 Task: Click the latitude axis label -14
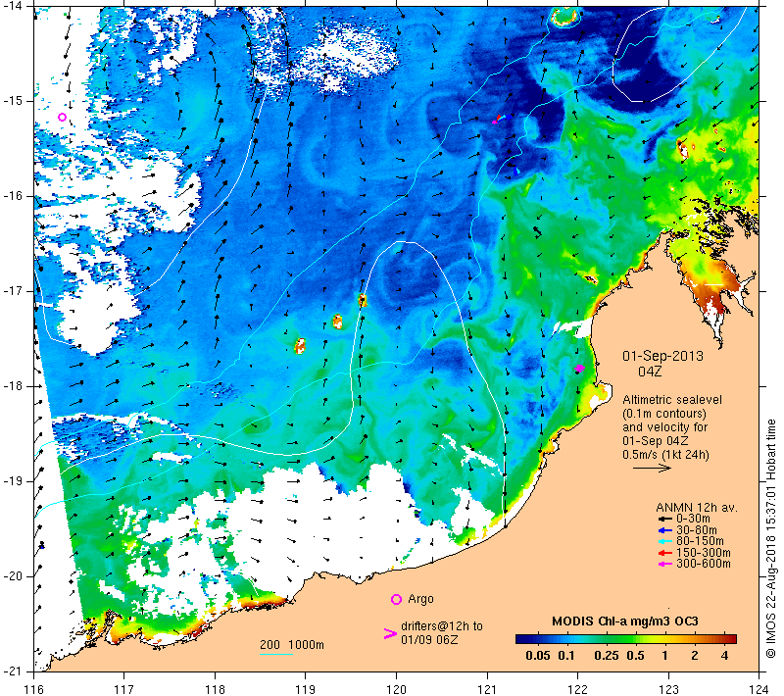[14, 6]
